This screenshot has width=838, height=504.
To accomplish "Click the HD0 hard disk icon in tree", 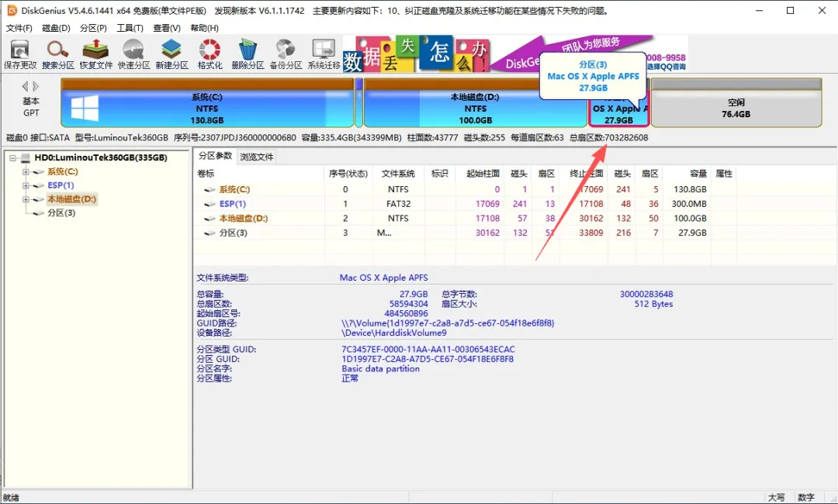I will point(25,158).
